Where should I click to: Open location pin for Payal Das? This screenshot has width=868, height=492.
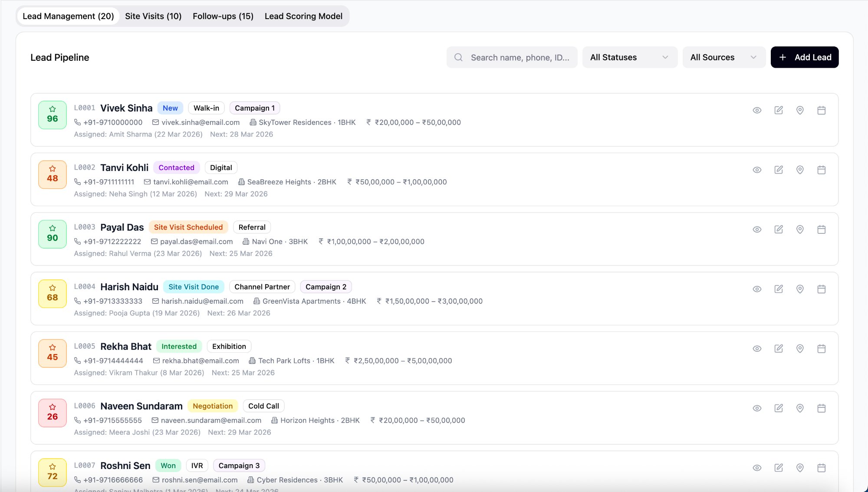click(800, 229)
